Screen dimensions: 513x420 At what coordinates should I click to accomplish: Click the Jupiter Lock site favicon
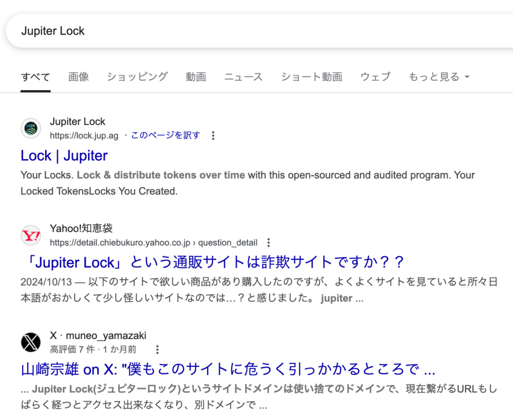(x=31, y=129)
